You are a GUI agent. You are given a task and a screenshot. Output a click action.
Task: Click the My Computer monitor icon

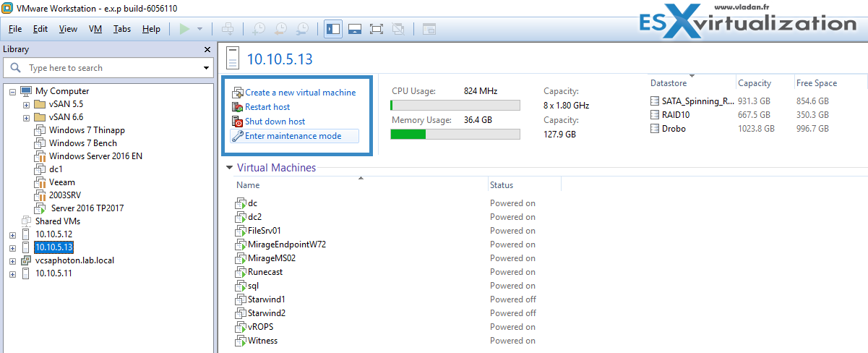(x=27, y=91)
